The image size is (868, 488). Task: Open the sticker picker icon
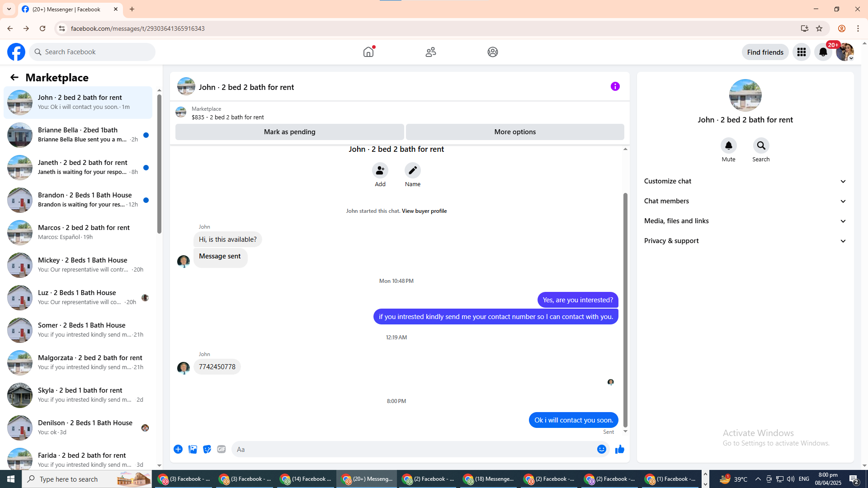(207, 449)
